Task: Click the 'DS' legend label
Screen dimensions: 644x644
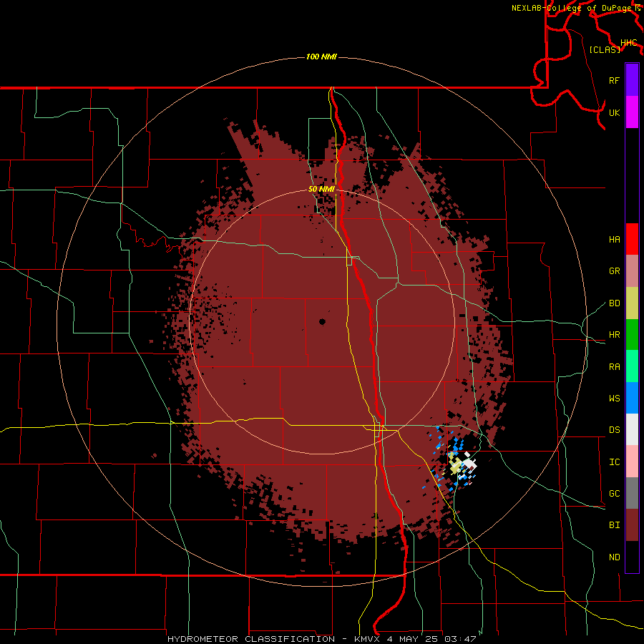Action: [x=614, y=430]
